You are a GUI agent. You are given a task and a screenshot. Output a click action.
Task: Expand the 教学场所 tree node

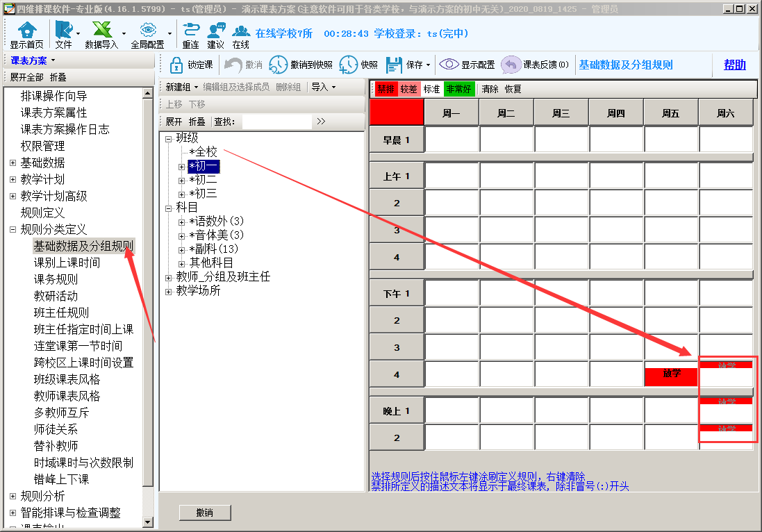169,291
